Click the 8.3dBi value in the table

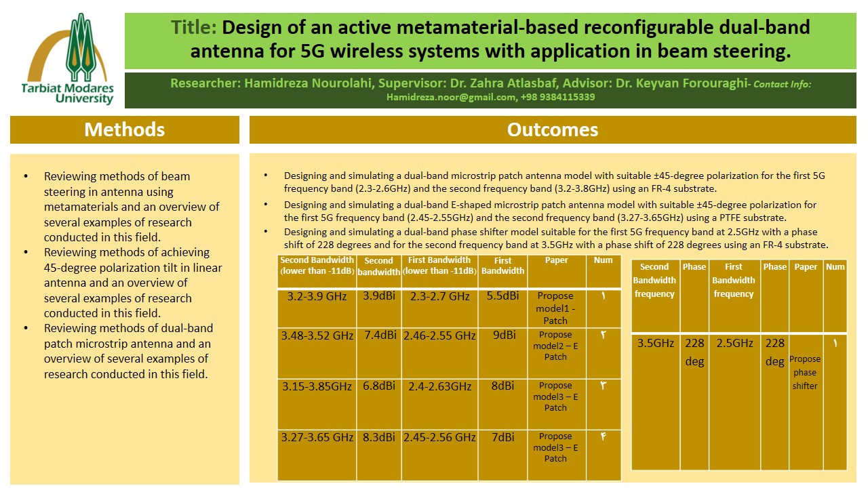378,438
